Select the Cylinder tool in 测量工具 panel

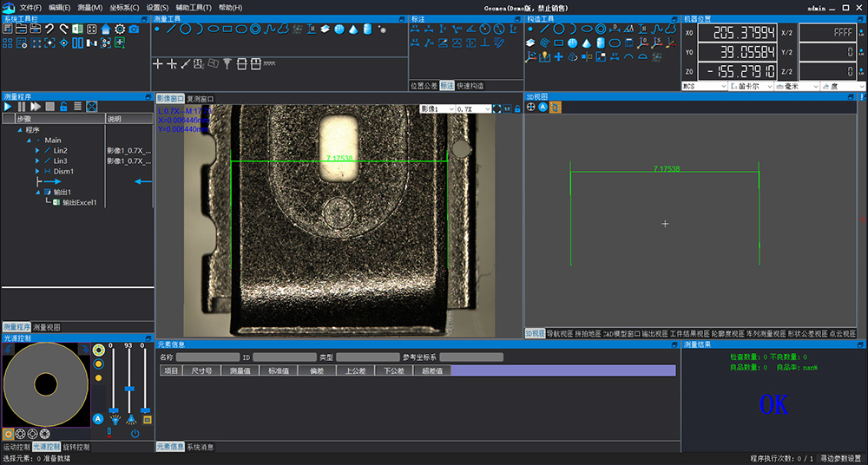coord(367,29)
